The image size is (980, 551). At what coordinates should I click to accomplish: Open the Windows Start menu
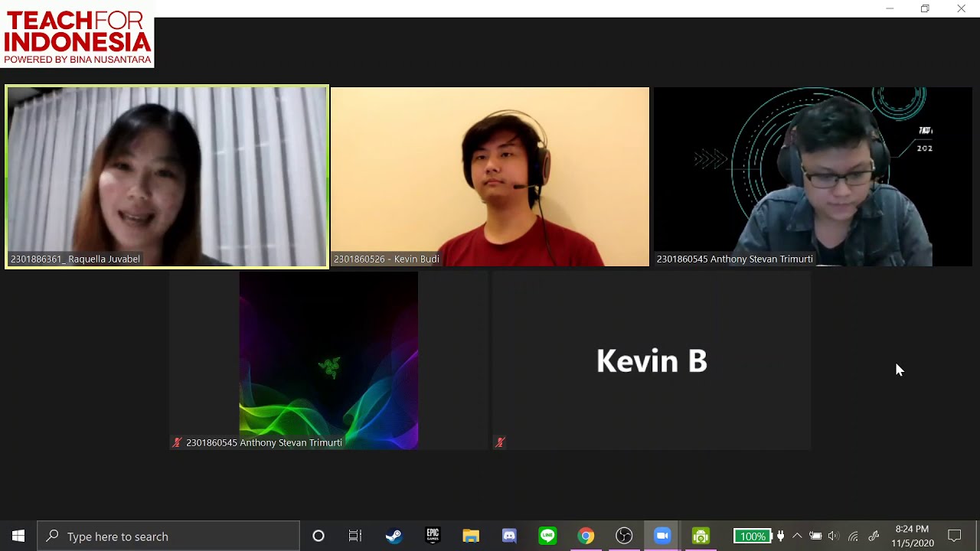tap(18, 536)
